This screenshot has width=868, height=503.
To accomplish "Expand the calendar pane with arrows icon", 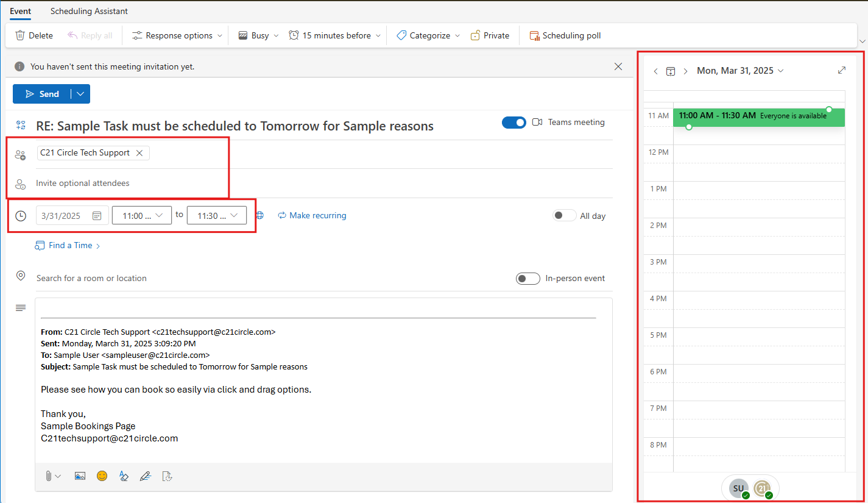I will (842, 71).
